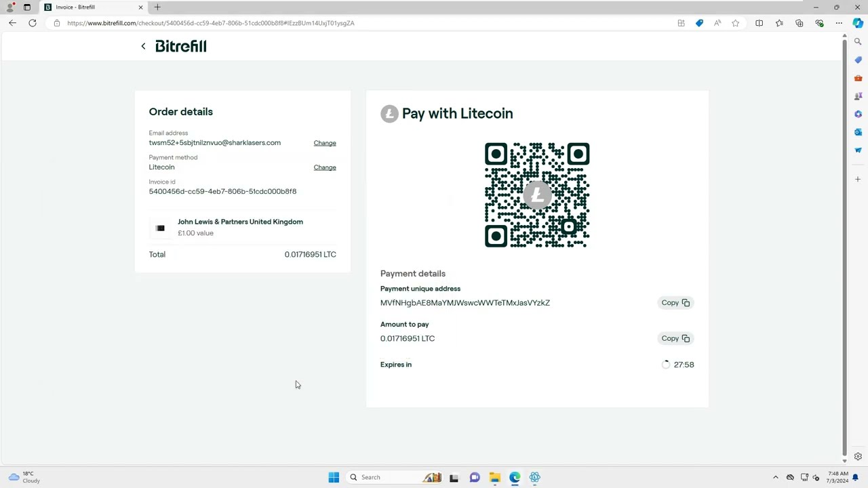Screen dimensions: 868x488
Task: Select the 27:58 expiry countdown
Action: pos(684,365)
